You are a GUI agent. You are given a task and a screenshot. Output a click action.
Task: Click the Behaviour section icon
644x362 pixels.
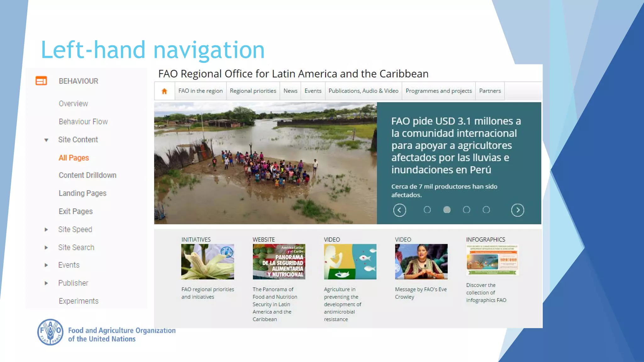(41, 81)
